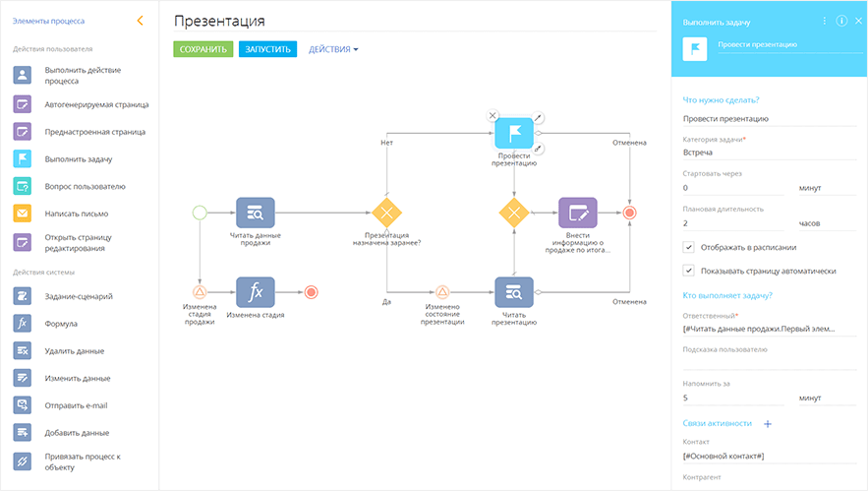
Task: Click 'Да' flow label on diagram
Action: [x=386, y=302]
